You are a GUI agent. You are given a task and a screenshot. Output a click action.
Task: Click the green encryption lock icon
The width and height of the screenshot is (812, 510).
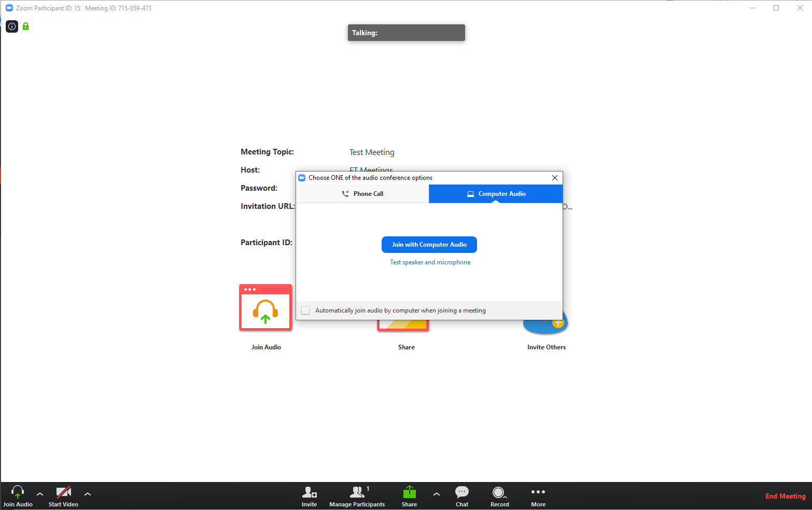pyautogui.click(x=25, y=26)
